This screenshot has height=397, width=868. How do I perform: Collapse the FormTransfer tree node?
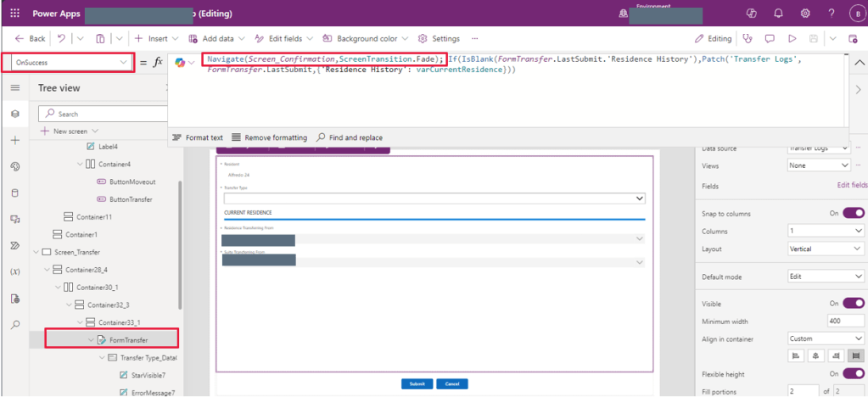pyautogui.click(x=91, y=340)
